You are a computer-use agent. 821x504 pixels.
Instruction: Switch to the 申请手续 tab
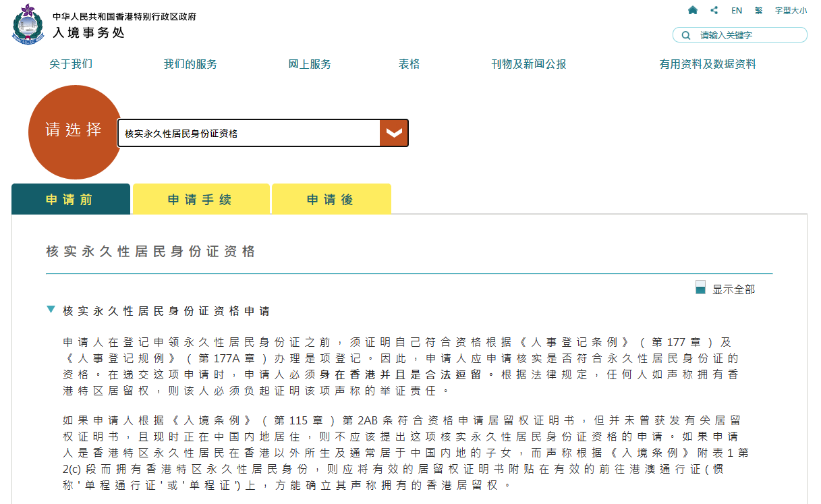pos(200,200)
